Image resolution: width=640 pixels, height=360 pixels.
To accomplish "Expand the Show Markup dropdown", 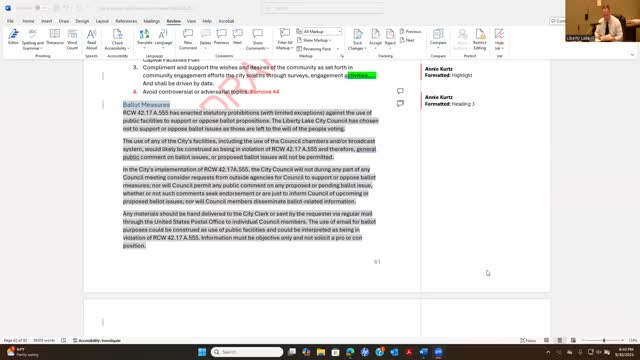I will click(314, 40).
